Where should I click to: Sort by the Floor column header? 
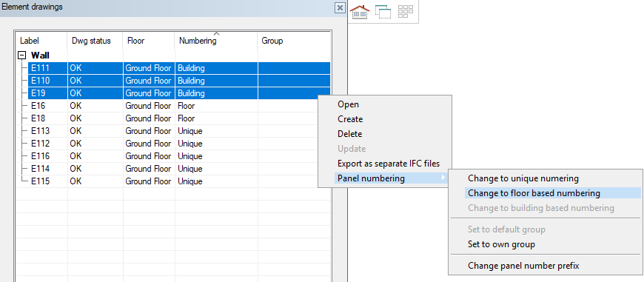(149, 41)
